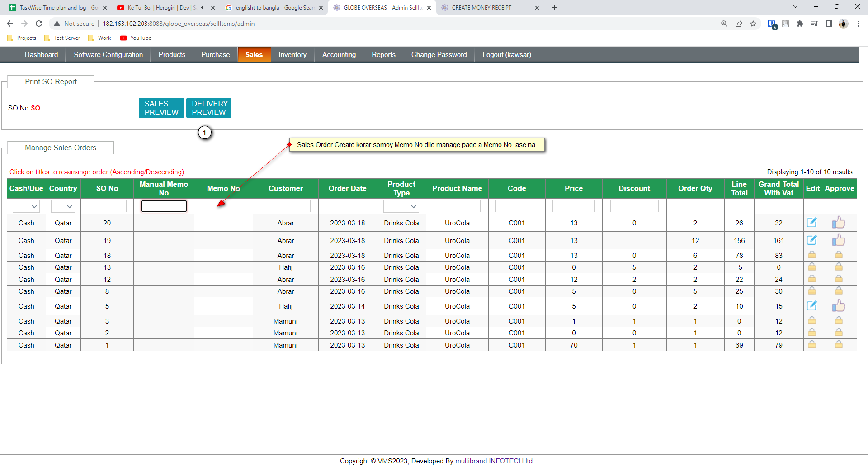Go to Accounting menu
The image size is (868, 467).
(x=339, y=55)
